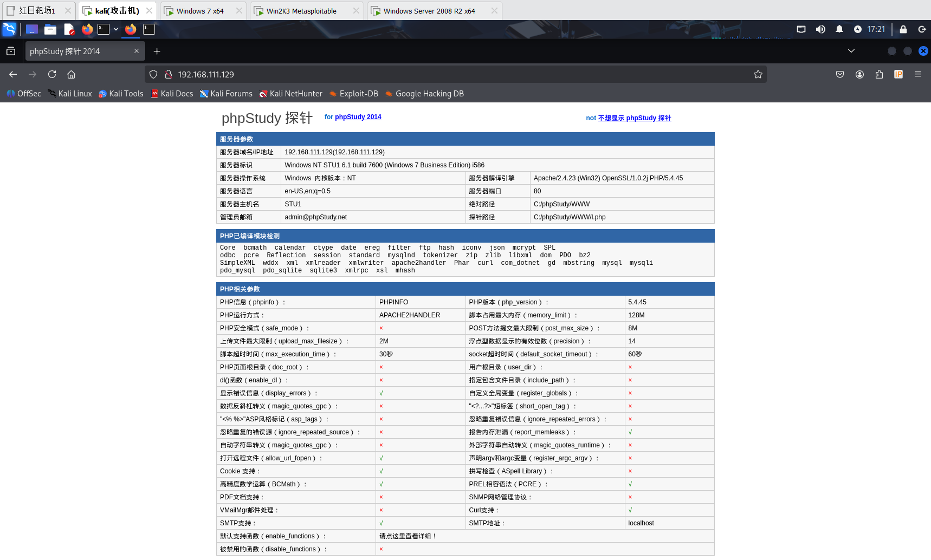Viewport: 931px width, 560px height.
Task: Open the extensions puzzle icon
Action: [x=879, y=74]
